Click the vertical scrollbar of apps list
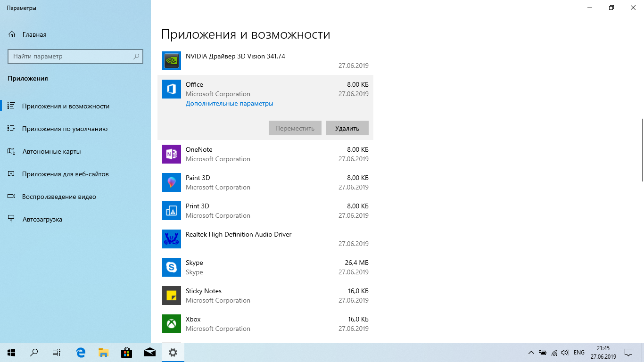This screenshot has width=644, height=362. click(642, 150)
